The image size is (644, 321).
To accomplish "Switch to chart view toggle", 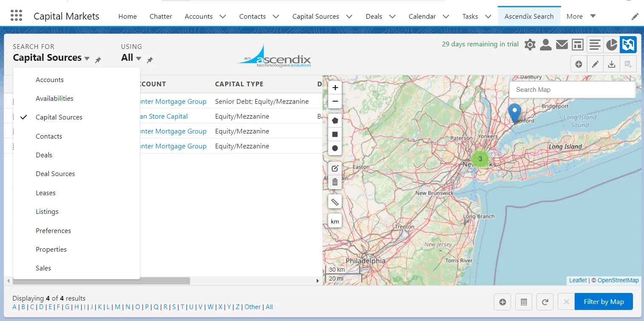I will tap(612, 45).
